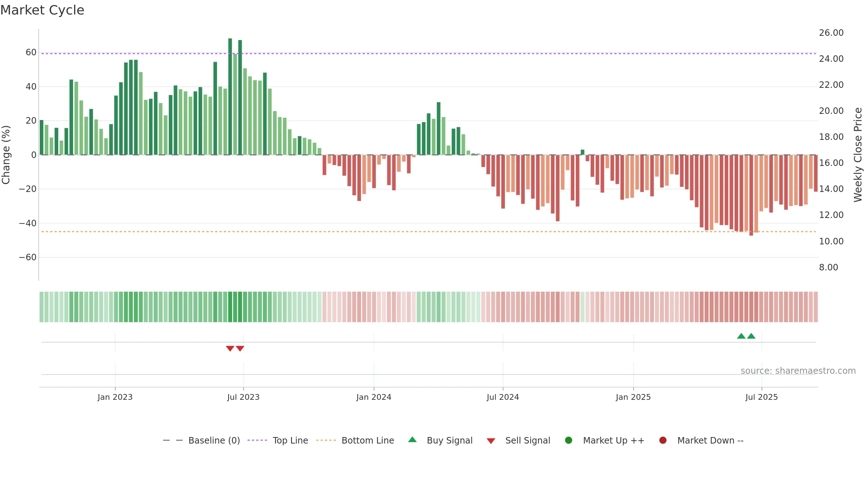Screen dimensions: 868x488
Task: Click the Jul 2023 axis label
Action: point(243,397)
